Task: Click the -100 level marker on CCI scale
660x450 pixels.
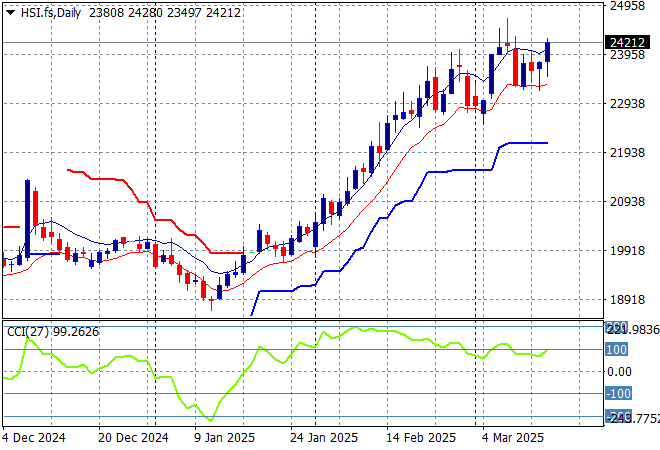Action: point(618,394)
